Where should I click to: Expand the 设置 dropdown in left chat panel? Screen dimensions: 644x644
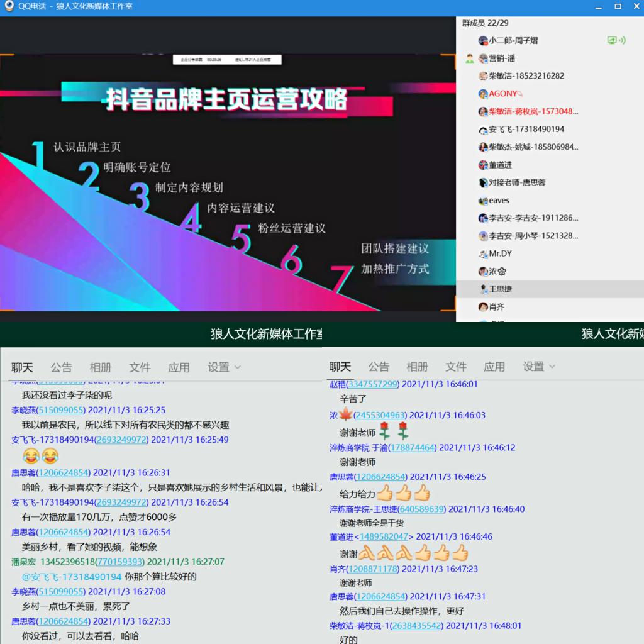click(224, 367)
